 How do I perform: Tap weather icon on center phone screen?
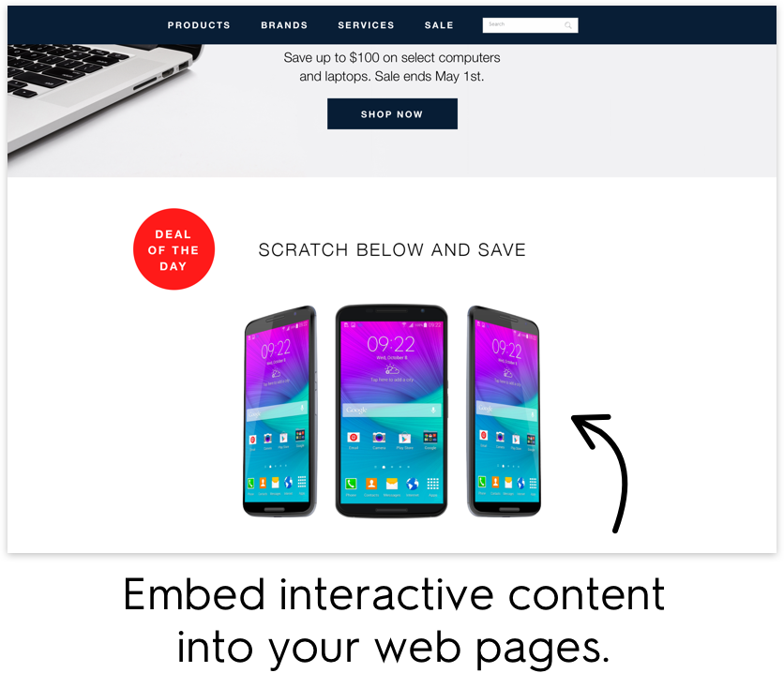(391, 369)
